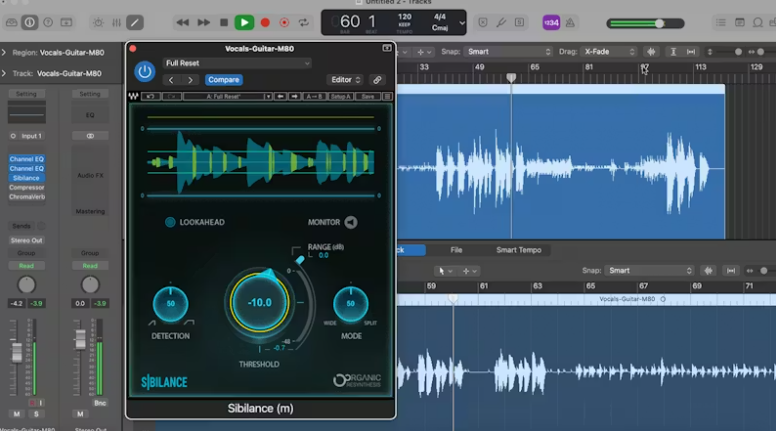Click the Bnc bounce button on Stereo Out
This screenshot has height=431, width=776.
tap(100, 403)
